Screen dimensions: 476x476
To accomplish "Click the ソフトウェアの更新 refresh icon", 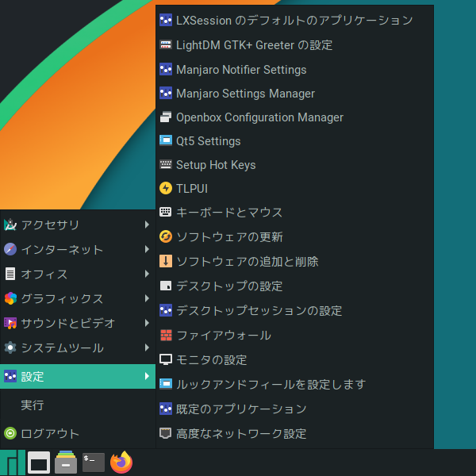I will [166, 236].
